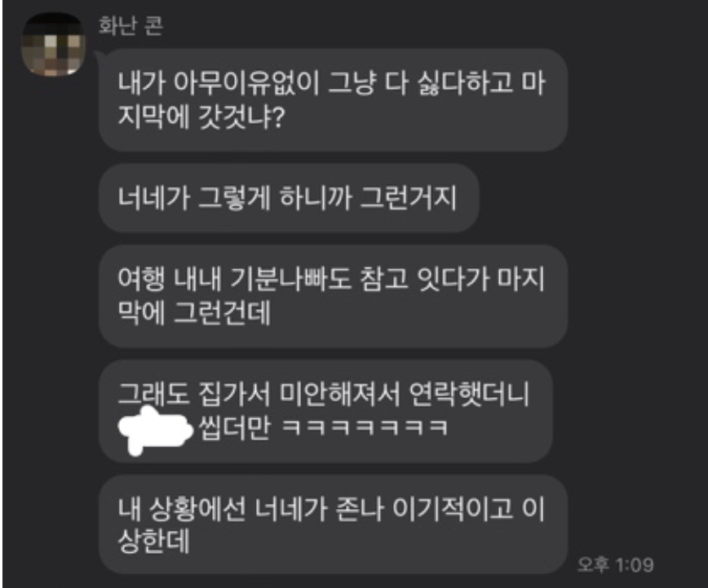Click the 오후 1:09 timestamp
708x588 pixels.
pyautogui.click(x=616, y=564)
